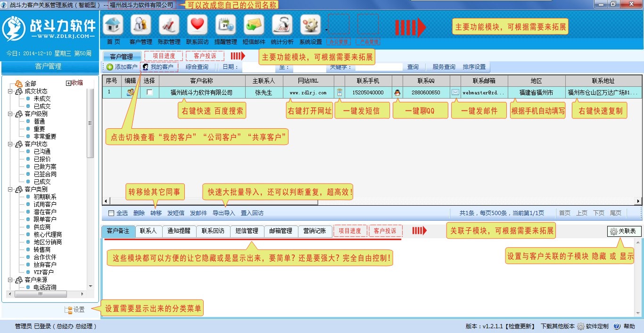Click 置入回访 link
The height and width of the screenshot is (333, 644).
(252, 213)
